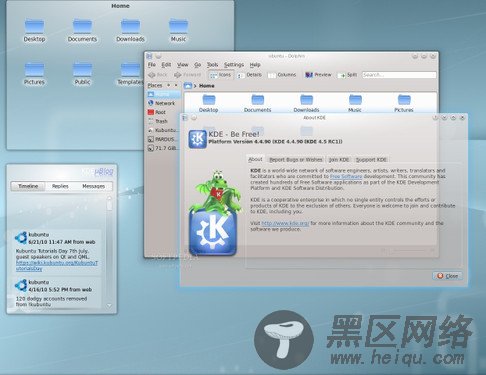Switch to Messages tab in microblog widget

(94, 186)
